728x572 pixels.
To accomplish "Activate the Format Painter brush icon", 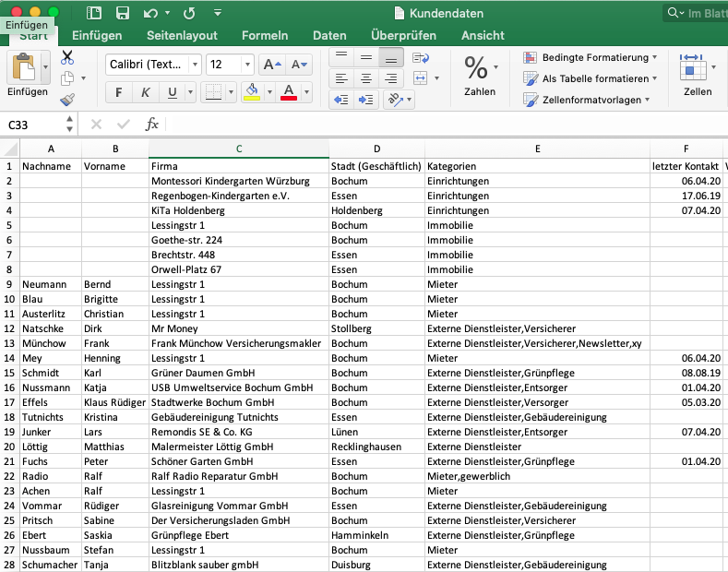I will point(67,100).
